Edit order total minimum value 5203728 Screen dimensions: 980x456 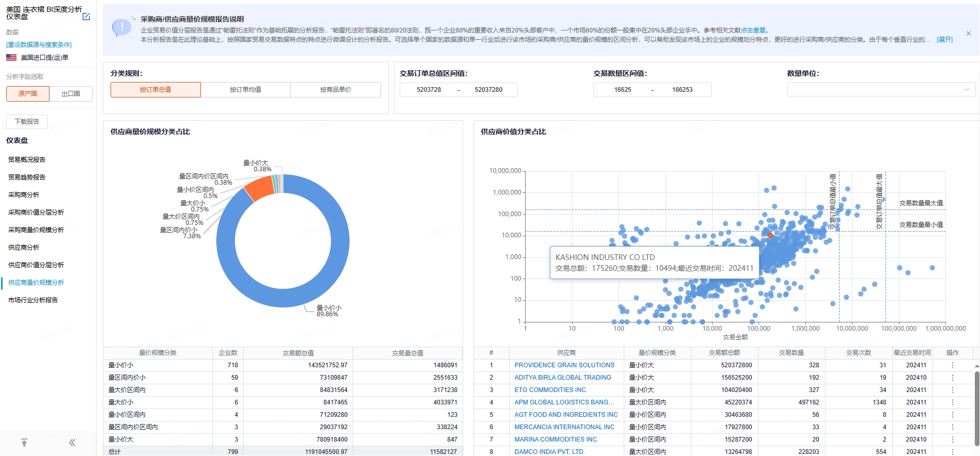[429, 90]
